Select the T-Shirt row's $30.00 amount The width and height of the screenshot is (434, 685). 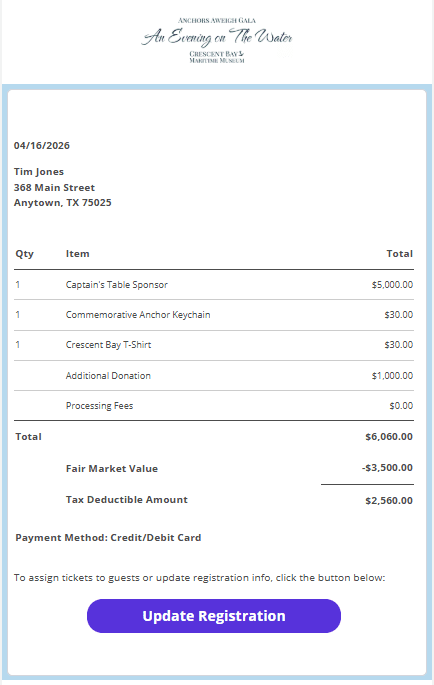coord(399,345)
